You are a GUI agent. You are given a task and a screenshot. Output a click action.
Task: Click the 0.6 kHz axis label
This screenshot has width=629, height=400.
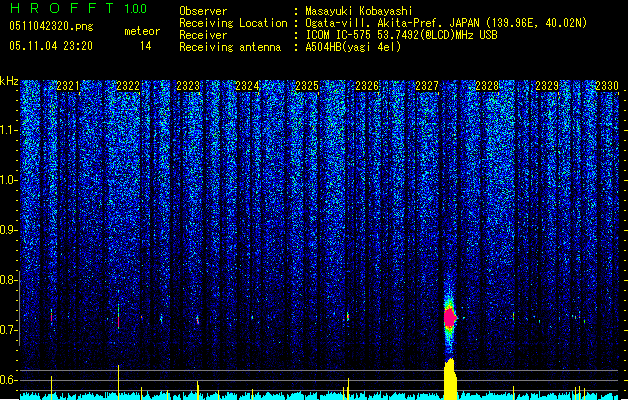pyautogui.click(x=8, y=380)
